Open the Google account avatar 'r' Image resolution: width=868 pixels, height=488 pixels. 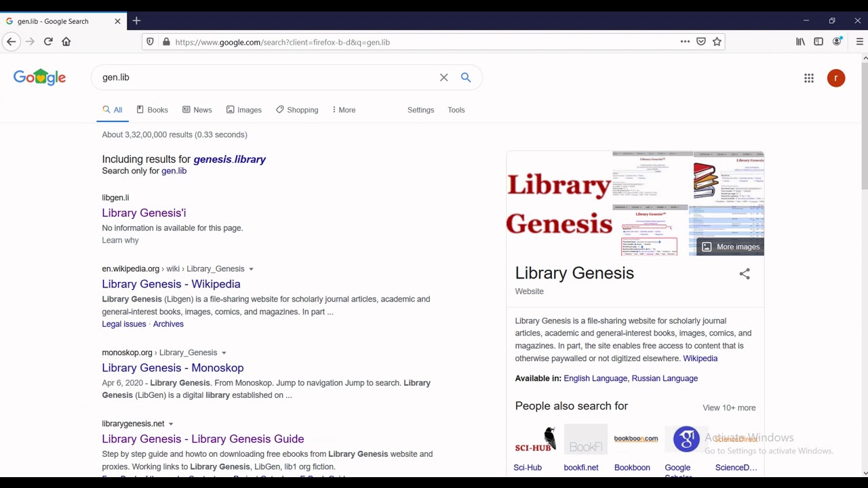click(836, 78)
